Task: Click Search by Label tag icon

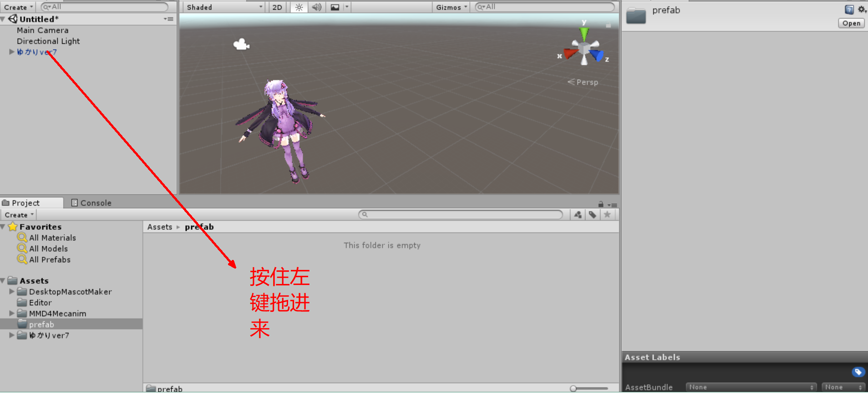Action: [592, 214]
